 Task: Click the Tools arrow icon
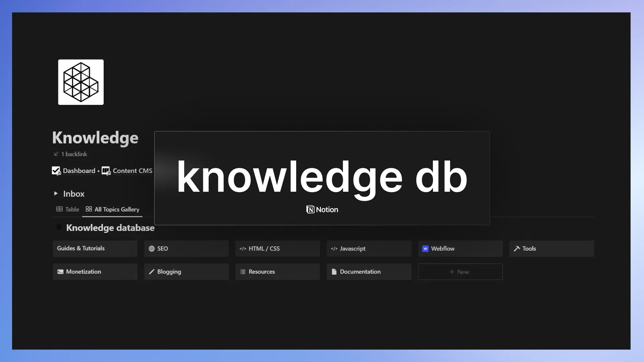[x=517, y=248]
